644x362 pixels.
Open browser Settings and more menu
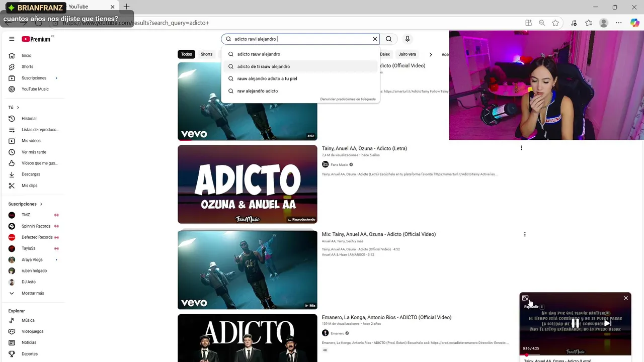pos(619,23)
